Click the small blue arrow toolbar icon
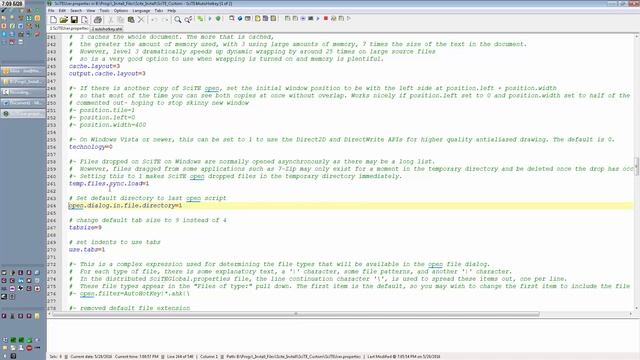 [210, 18]
